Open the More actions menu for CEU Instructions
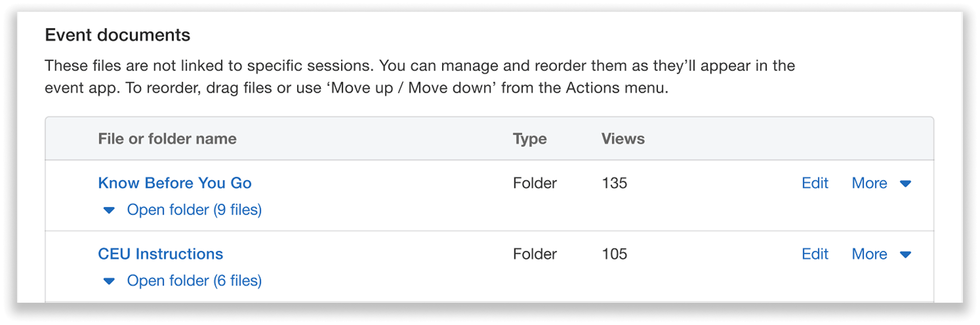The height and width of the screenshot is (325, 980). tap(868, 254)
